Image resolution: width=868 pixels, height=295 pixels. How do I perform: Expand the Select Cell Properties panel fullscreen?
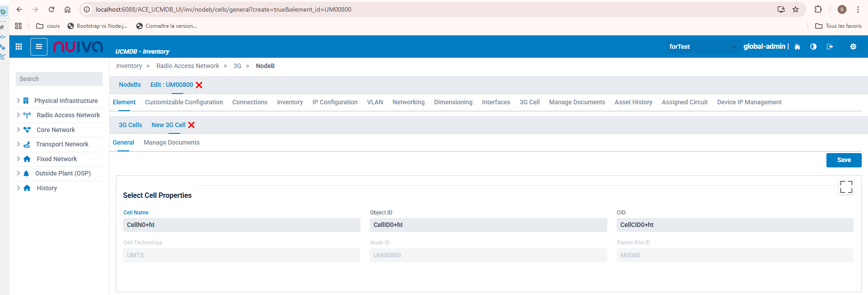[846, 187]
